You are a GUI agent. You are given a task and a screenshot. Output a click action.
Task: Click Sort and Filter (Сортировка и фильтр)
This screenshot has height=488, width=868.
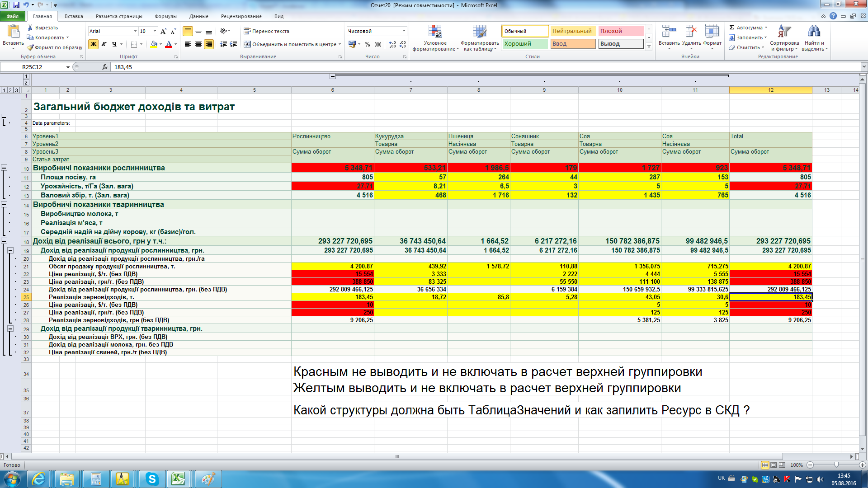(784, 38)
